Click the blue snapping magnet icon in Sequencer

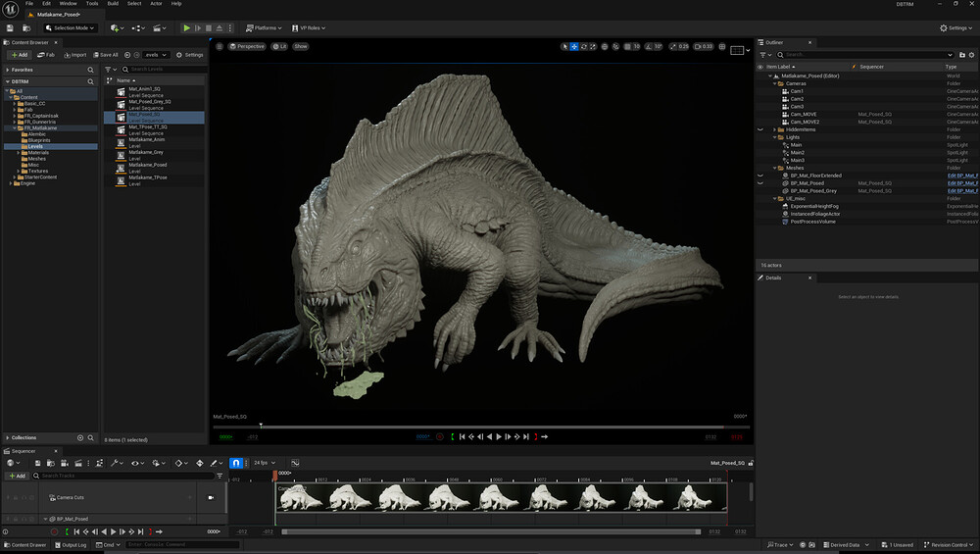click(x=236, y=463)
